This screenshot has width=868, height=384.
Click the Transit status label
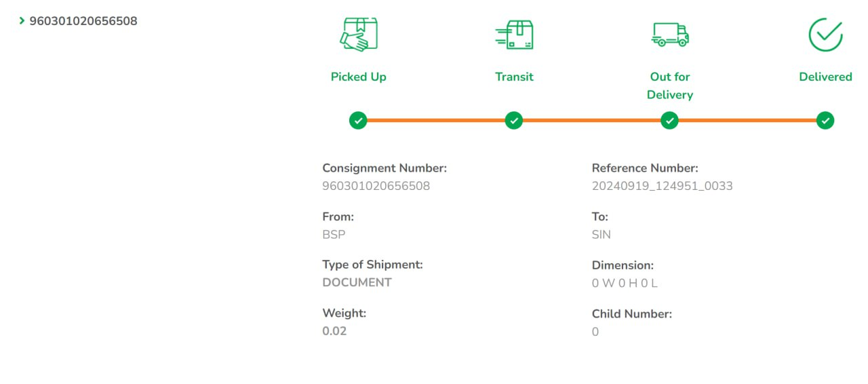click(514, 77)
